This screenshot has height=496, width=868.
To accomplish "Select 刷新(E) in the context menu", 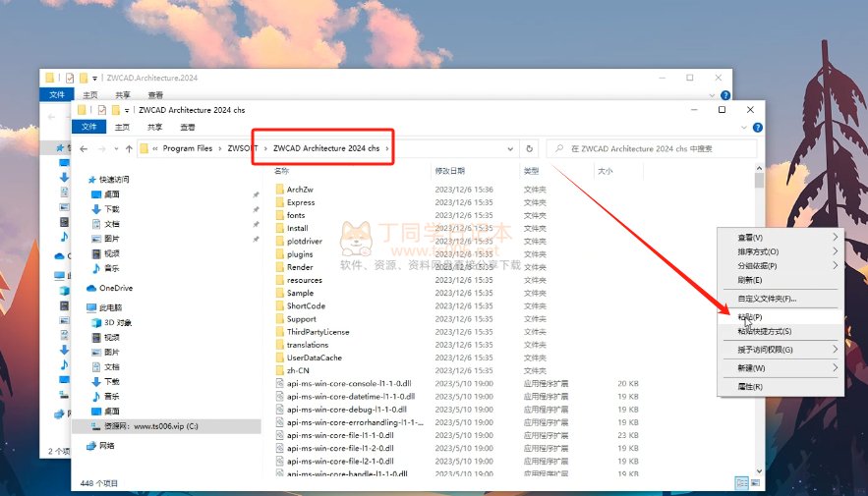I will [750, 280].
